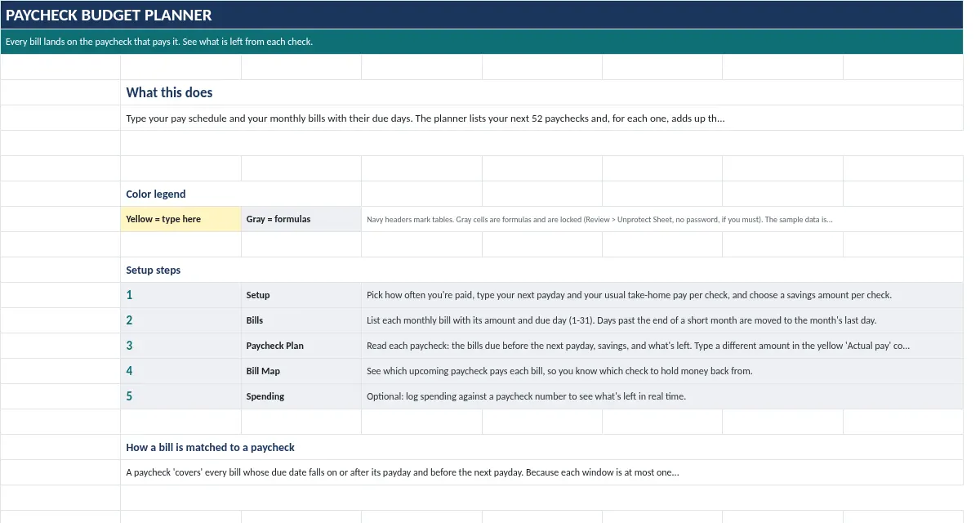Select the 'Bills' sheet name cell
This screenshot has width=980, height=523.
(x=301, y=320)
